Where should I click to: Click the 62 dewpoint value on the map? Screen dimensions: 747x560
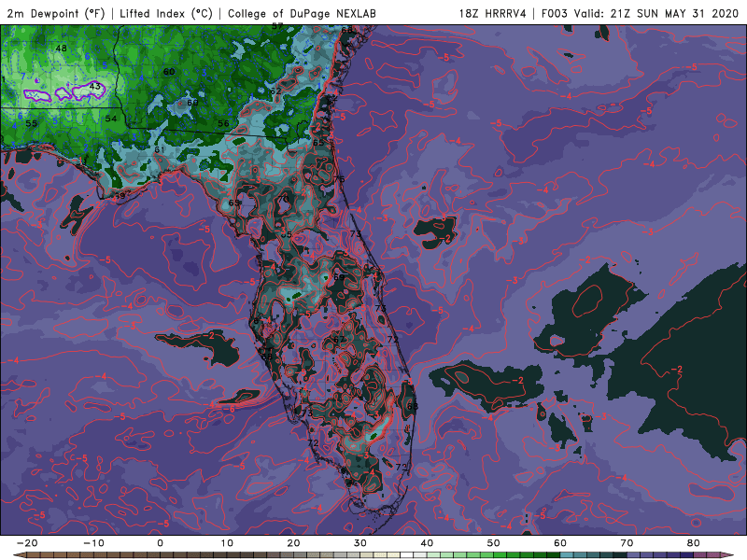275,91
